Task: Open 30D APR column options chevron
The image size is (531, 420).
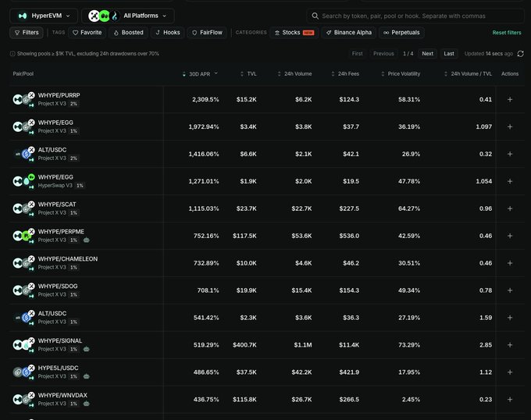Action: click(x=216, y=73)
